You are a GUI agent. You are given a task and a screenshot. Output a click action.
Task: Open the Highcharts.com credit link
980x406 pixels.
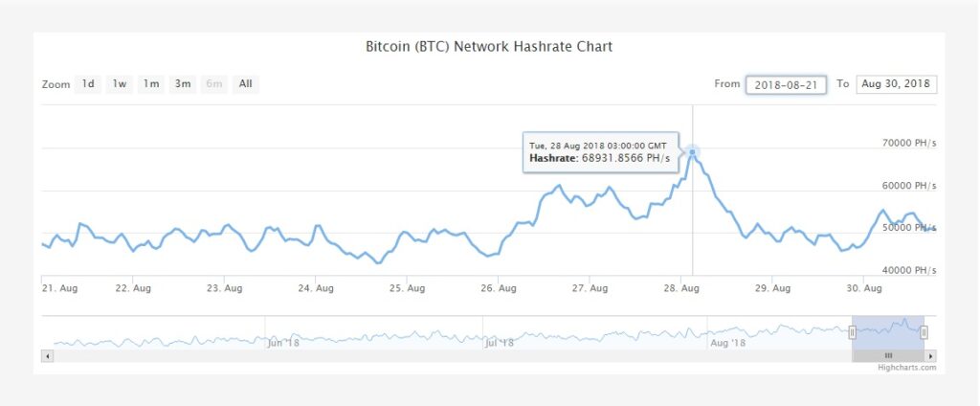point(907,368)
